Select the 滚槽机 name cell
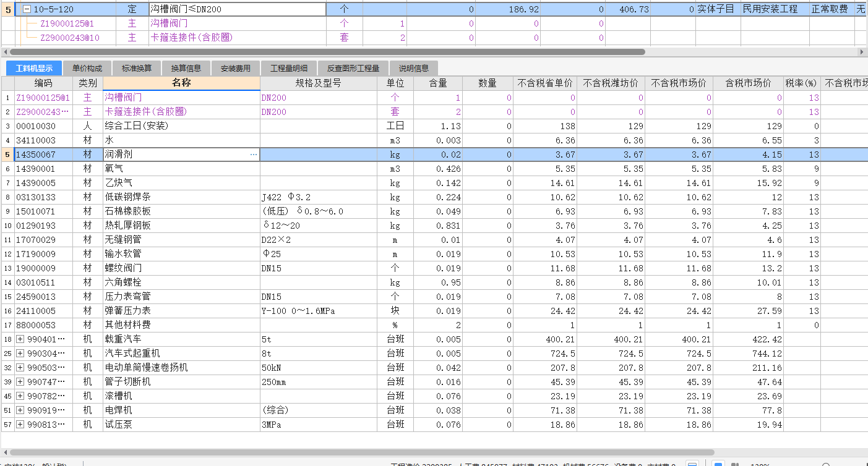This screenshot has width=868, height=466. coord(181,396)
